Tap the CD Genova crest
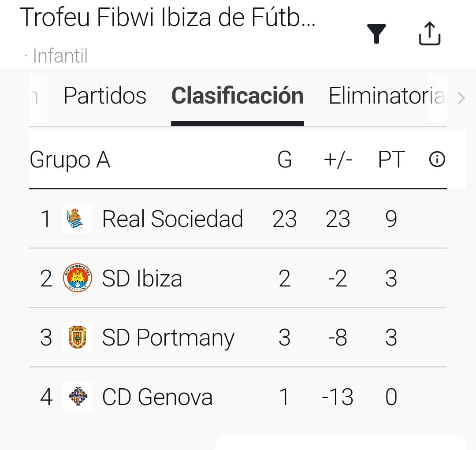 (77, 396)
